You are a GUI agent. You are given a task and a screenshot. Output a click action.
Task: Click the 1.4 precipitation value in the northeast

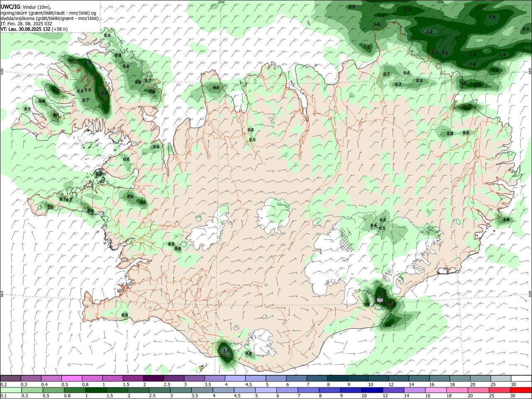[x=473, y=54]
